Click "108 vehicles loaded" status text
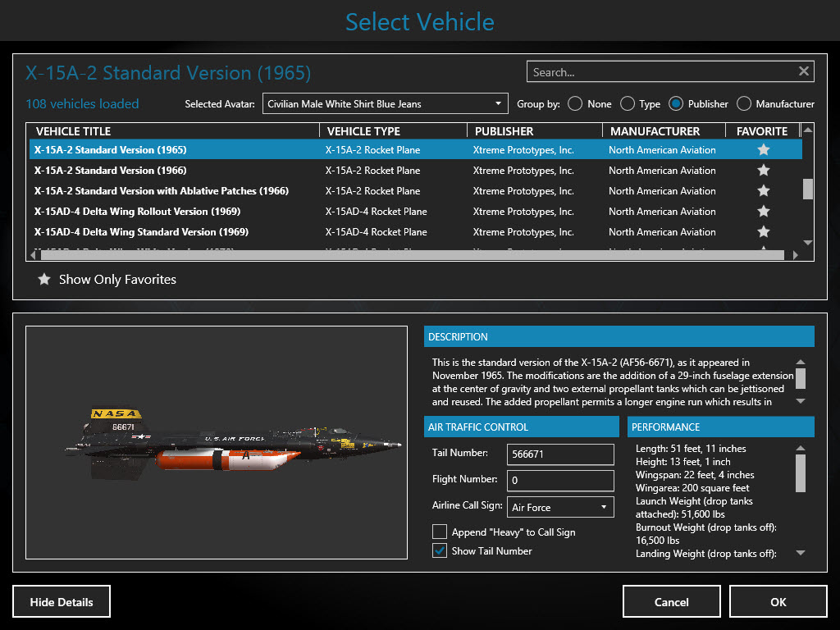840x630 pixels. pyautogui.click(x=82, y=104)
